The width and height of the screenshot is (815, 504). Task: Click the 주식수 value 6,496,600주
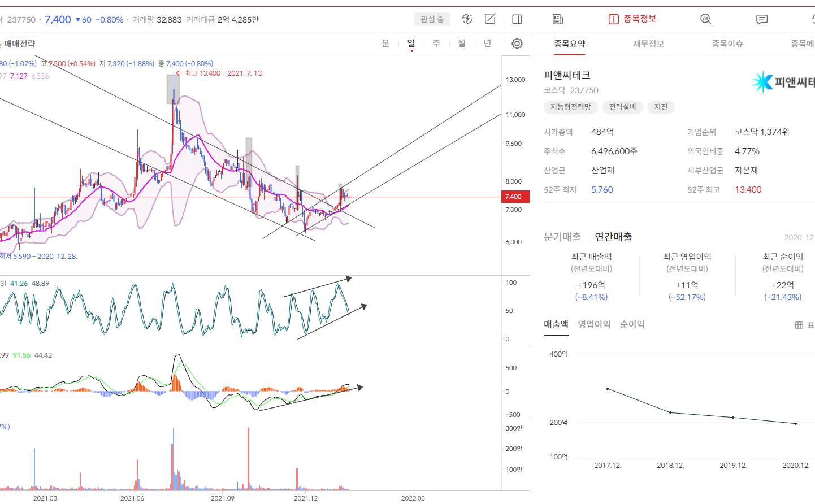point(614,151)
